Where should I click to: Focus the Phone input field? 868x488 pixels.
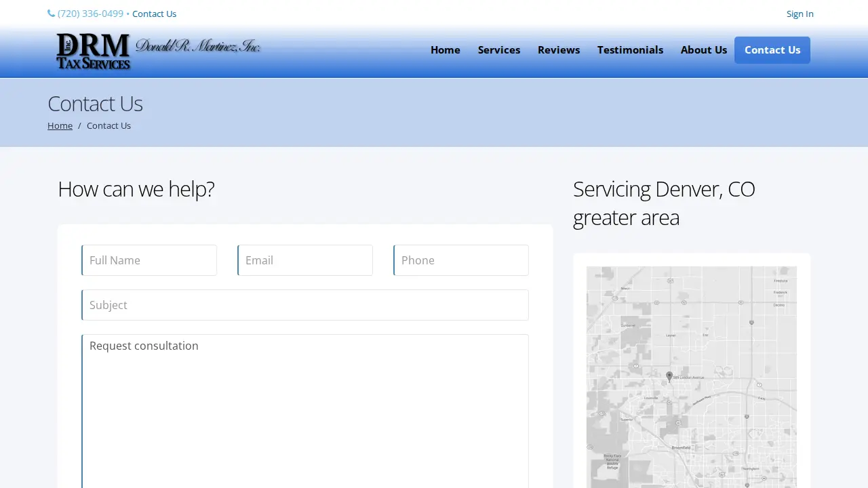[x=461, y=260]
